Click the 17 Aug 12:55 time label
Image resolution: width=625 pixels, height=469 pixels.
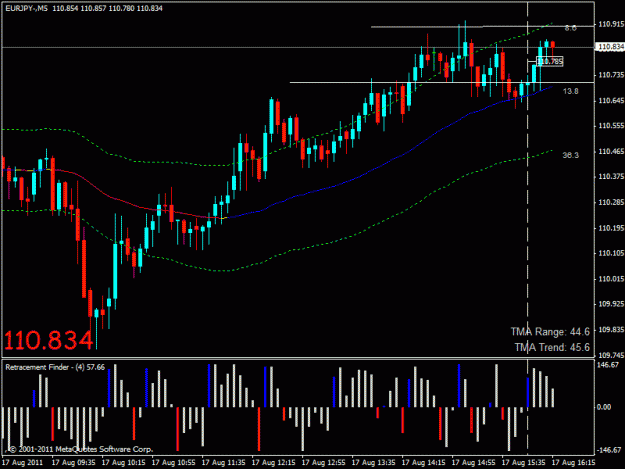point(324,462)
